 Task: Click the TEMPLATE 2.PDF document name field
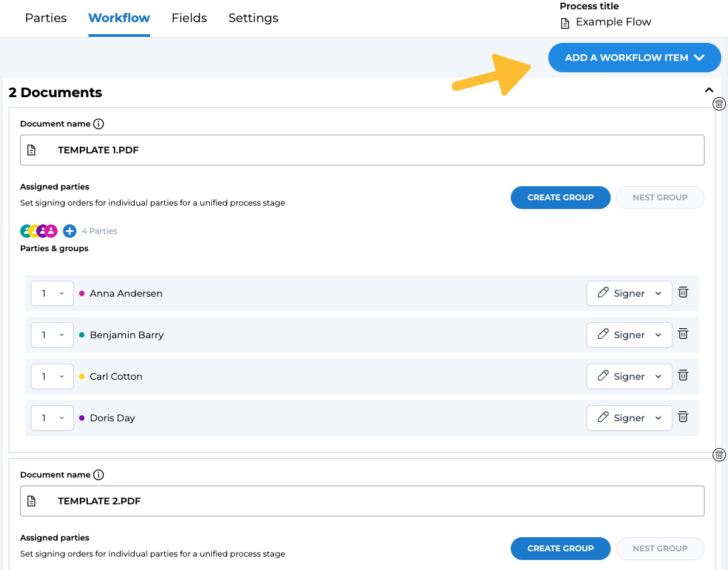[362, 501]
